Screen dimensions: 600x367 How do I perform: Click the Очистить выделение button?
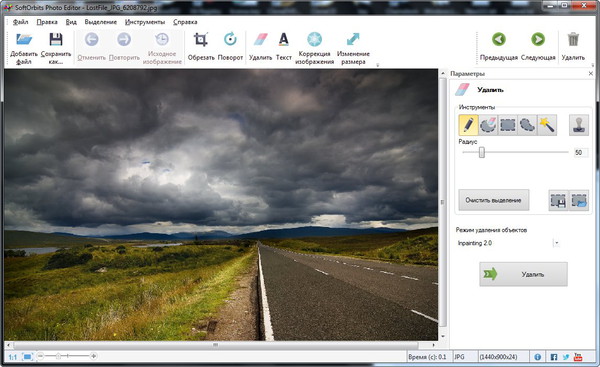[x=494, y=200]
